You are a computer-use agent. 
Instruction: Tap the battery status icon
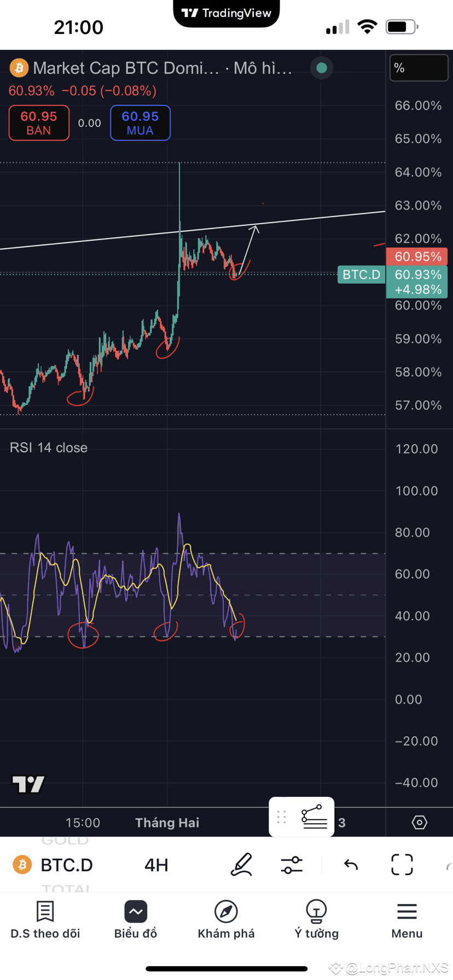(402, 27)
